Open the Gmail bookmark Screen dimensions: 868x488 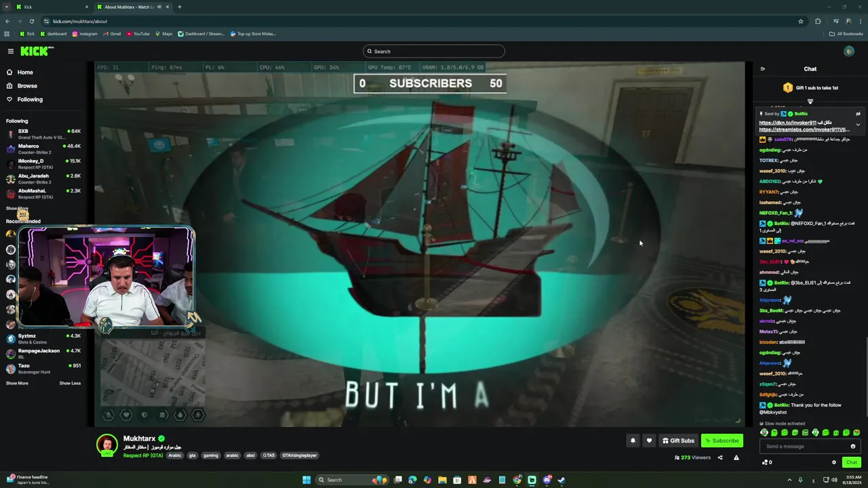pos(112,34)
